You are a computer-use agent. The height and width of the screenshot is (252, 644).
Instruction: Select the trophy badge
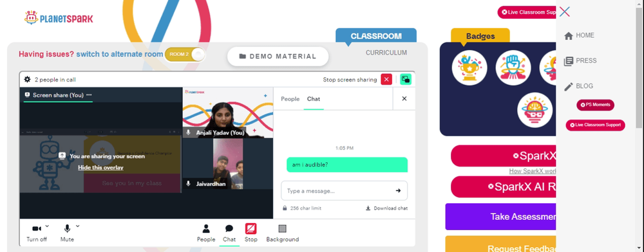click(x=469, y=67)
